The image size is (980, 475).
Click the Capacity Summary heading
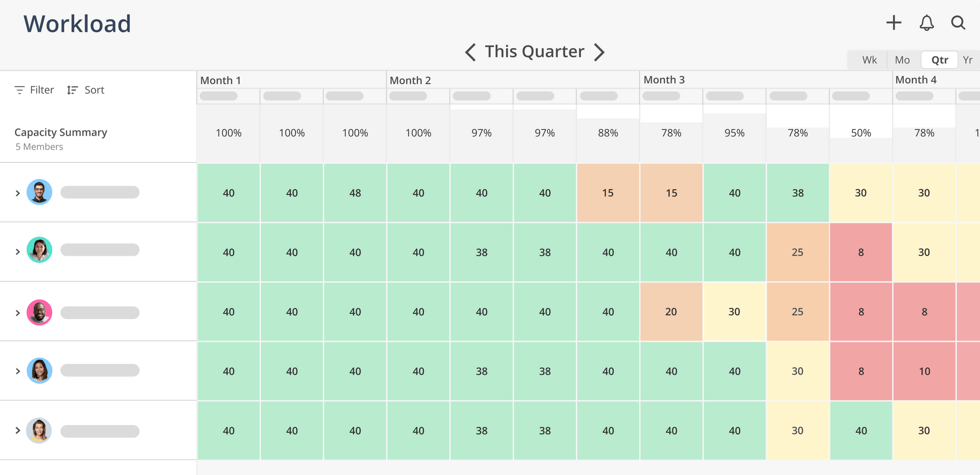pyautogui.click(x=61, y=132)
